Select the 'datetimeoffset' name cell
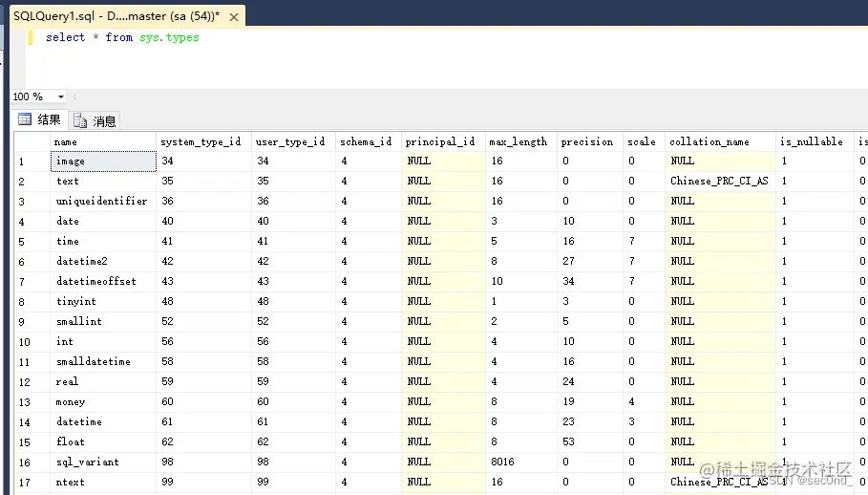This screenshot has height=495, width=868. [103, 281]
